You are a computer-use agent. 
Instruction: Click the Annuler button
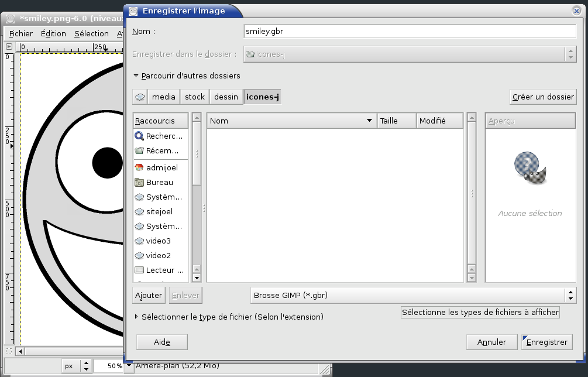[491, 342]
